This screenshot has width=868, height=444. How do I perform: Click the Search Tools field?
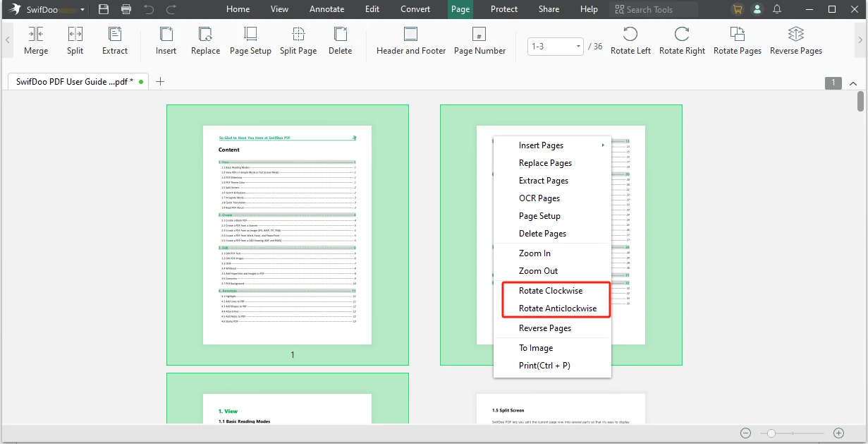(x=654, y=9)
